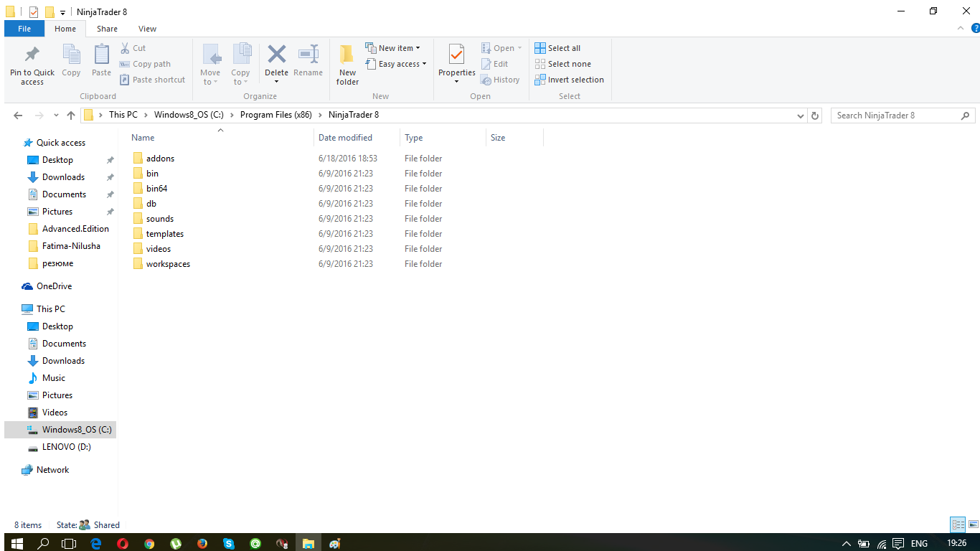Switch to large thumbnails view icon
The height and width of the screenshot is (551, 980).
973,524
